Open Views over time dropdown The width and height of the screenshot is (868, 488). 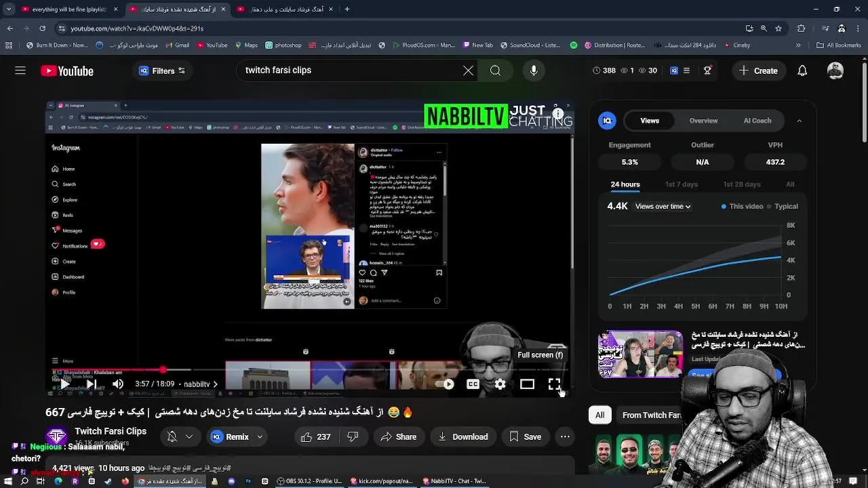663,206
